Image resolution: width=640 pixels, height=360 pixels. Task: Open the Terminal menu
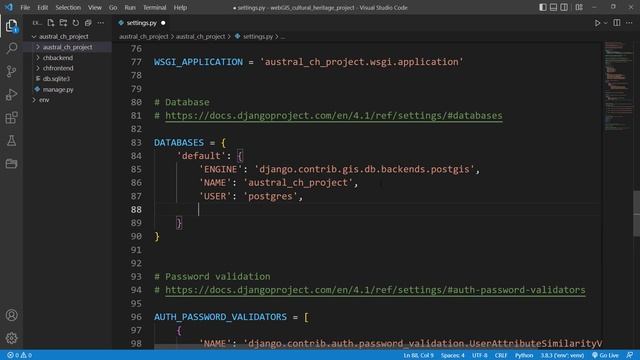tap(154, 7)
